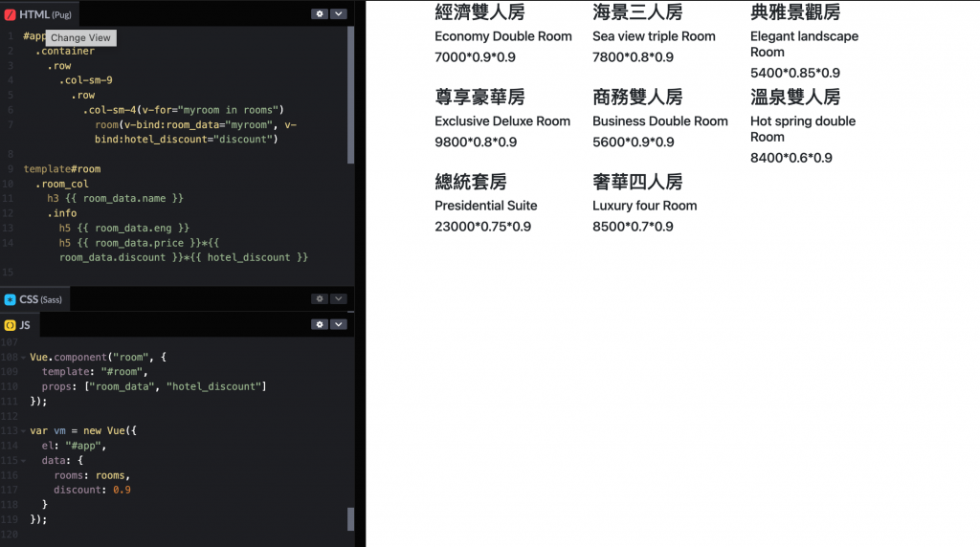Click '.col-sm-4(v-for="myroom in rooms")' line

pos(183,110)
